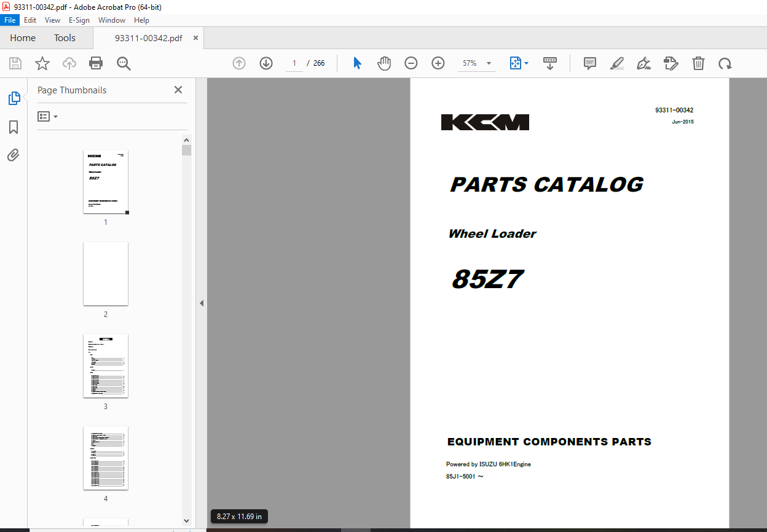Click 'EQUIPMENT COMPONENTS PARTS' heading

point(549,442)
